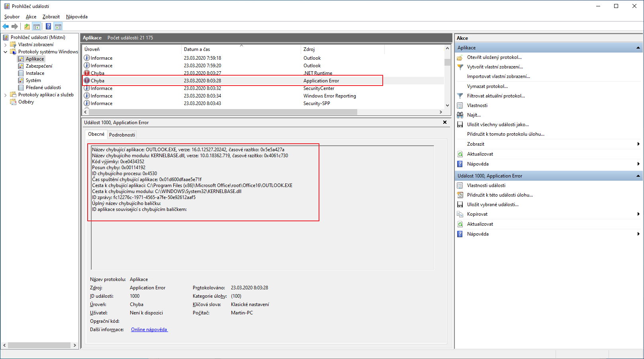644x359 pixels.
Task: Sort the list by the Datum a čas column
Action: pyautogui.click(x=241, y=49)
